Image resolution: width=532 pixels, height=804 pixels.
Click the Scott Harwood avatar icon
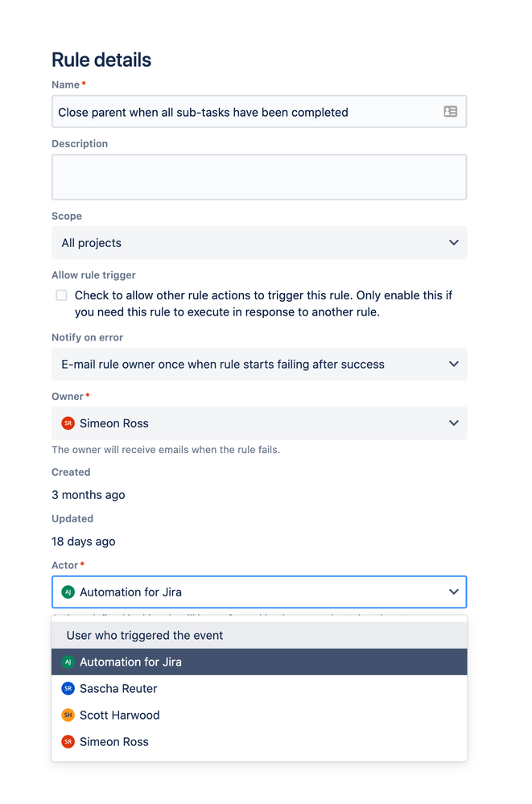68,715
